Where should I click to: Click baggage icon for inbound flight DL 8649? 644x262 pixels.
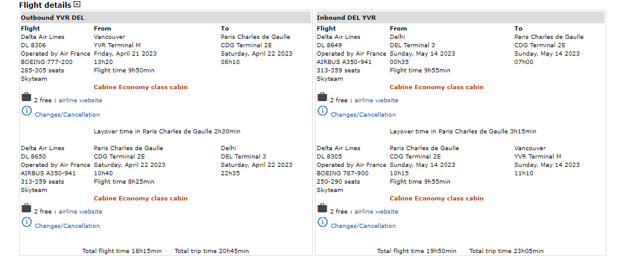coord(322,97)
